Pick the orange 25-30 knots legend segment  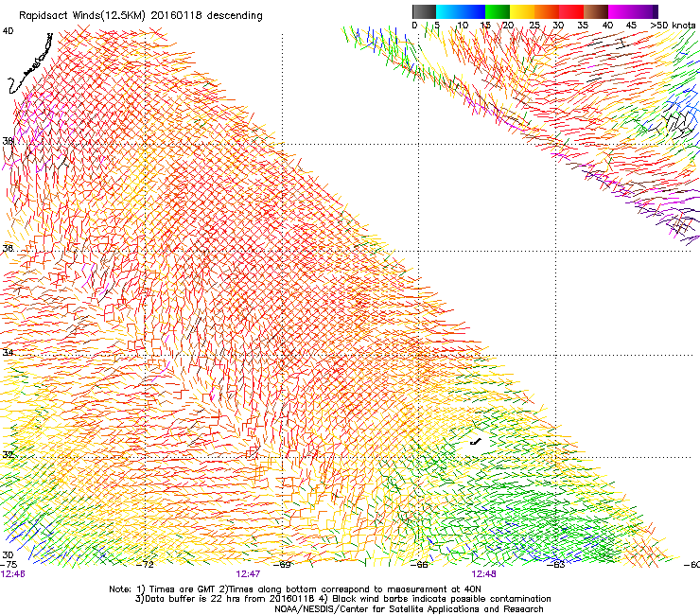[x=547, y=11]
